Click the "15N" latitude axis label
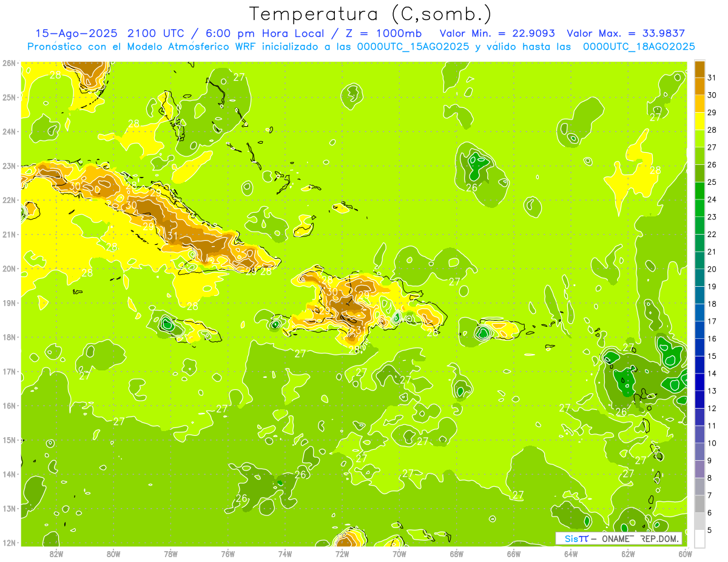 pyautogui.click(x=9, y=440)
